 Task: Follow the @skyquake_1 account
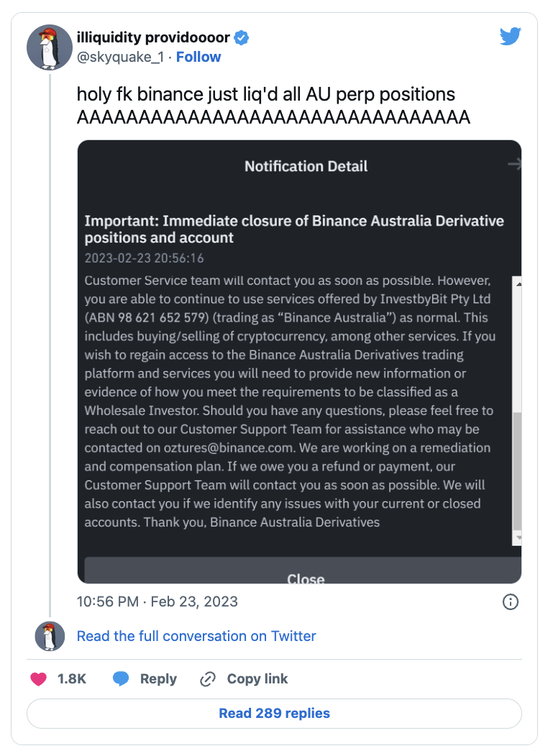click(198, 57)
